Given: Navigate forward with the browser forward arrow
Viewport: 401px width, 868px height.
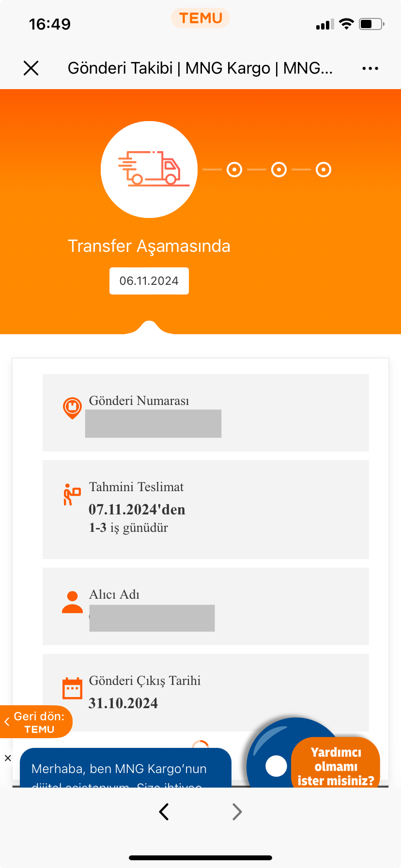Looking at the screenshot, I should click(237, 812).
